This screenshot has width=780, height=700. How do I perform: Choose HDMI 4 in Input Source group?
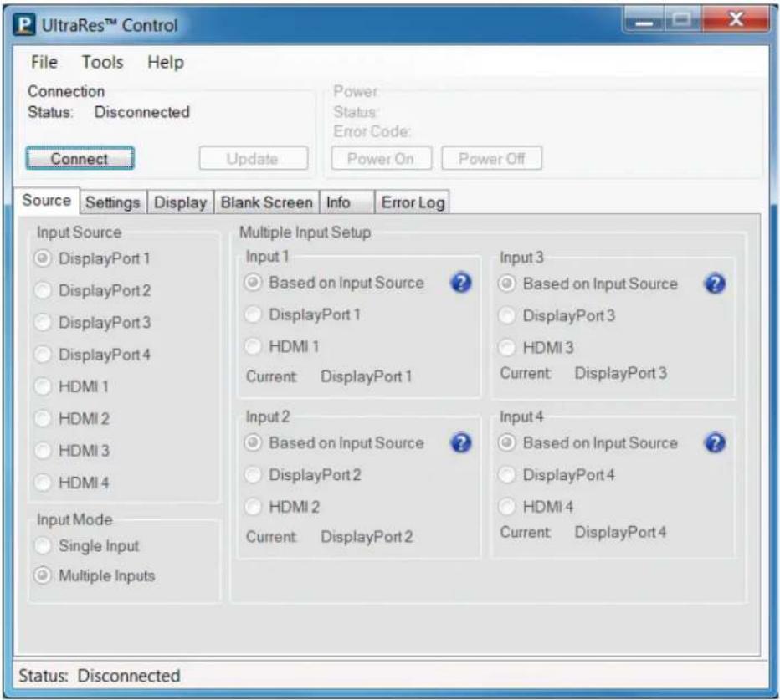point(43,483)
